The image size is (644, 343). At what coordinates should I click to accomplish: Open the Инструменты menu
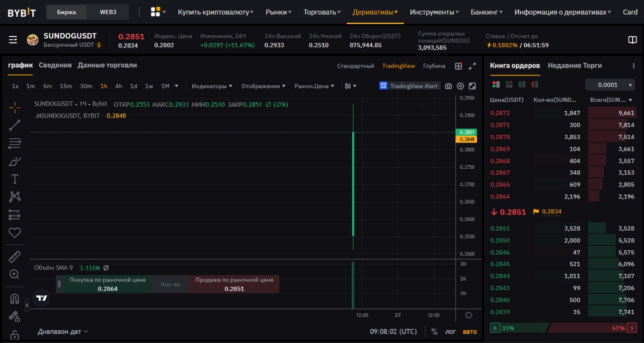point(434,12)
